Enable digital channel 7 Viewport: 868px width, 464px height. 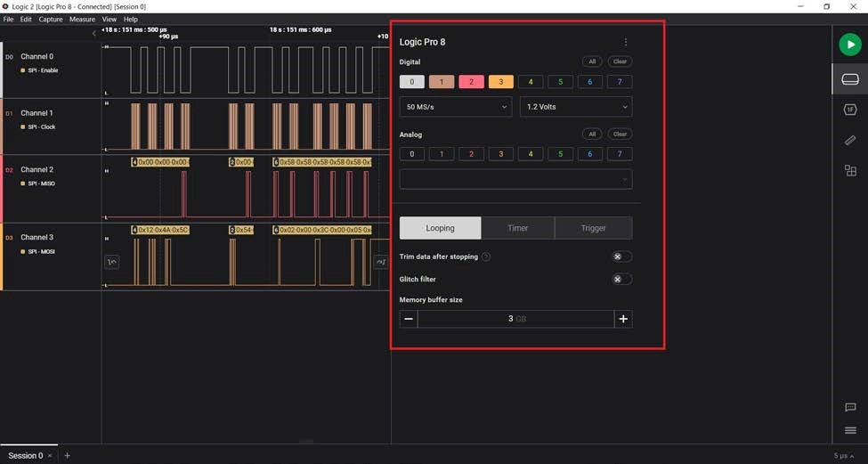click(x=620, y=82)
